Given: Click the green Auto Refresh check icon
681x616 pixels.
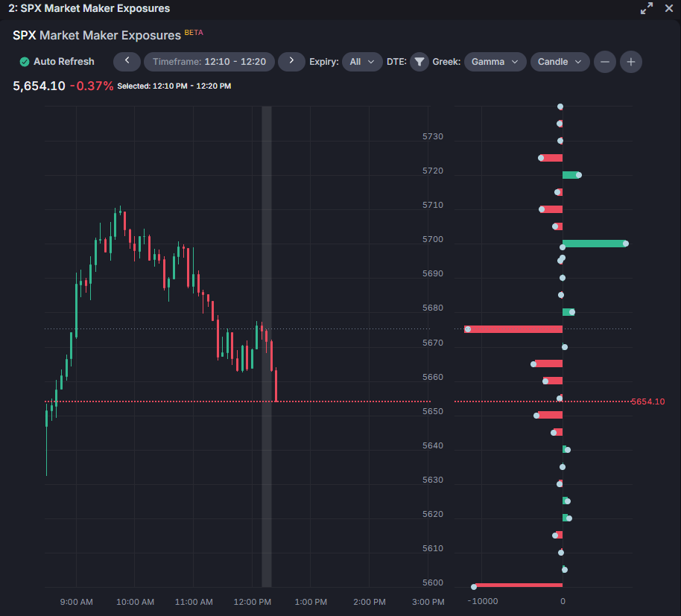Looking at the screenshot, I should [24, 62].
